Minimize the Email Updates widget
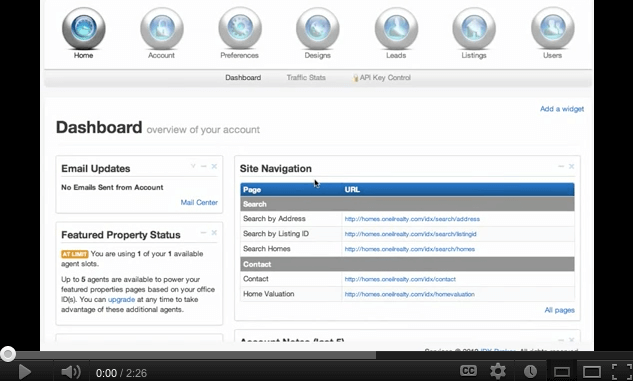 point(203,166)
